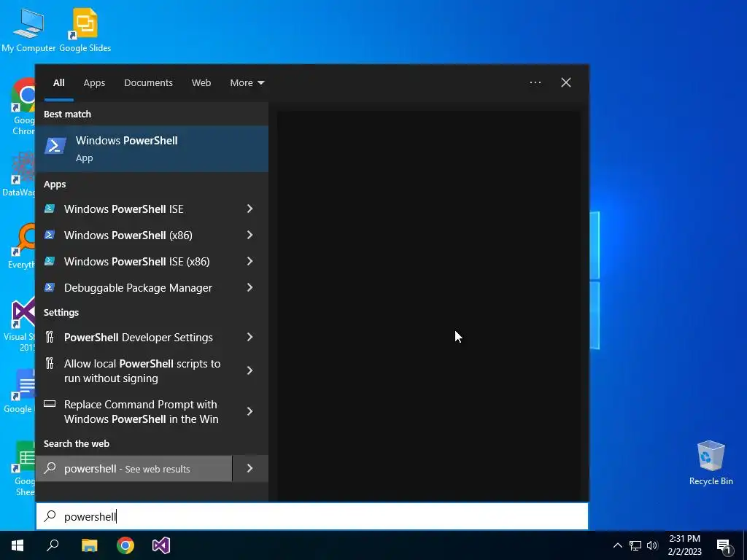Click the Debuggable Package Manager icon

pyautogui.click(x=50, y=287)
